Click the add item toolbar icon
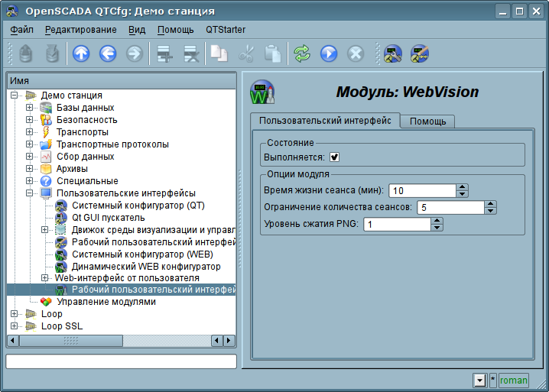 [164, 54]
